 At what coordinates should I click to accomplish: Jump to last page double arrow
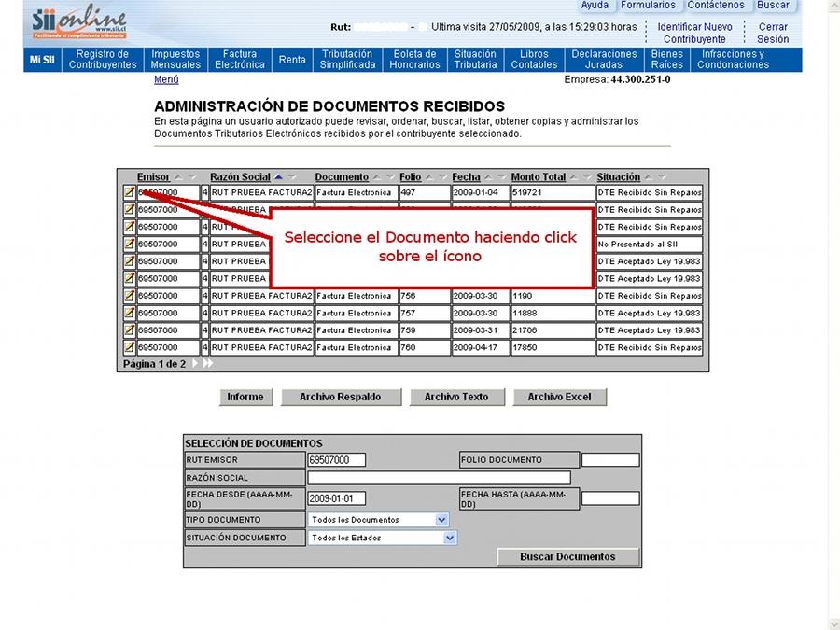[208, 363]
